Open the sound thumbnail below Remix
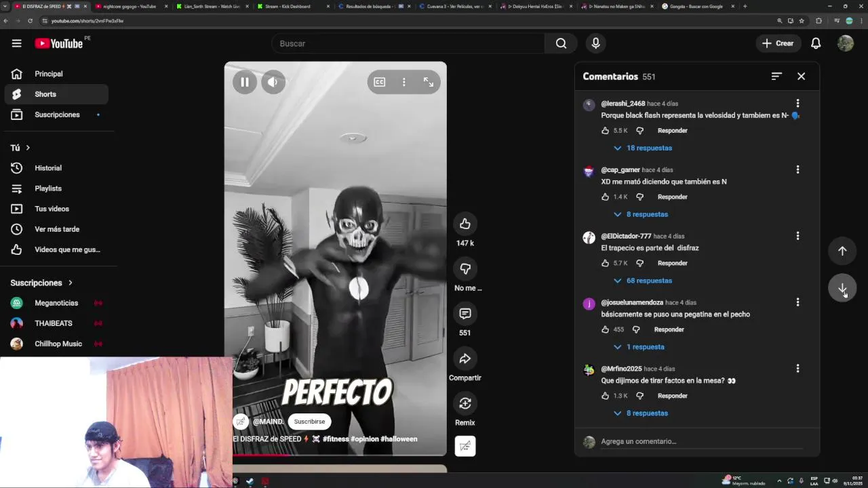This screenshot has height=488, width=868. pyautogui.click(x=465, y=446)
